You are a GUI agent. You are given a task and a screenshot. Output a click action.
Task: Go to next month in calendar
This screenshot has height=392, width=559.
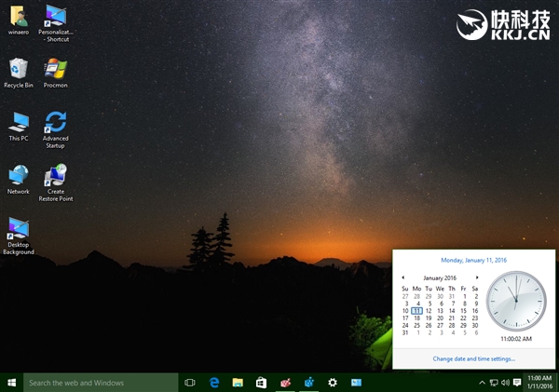pos(477,277)
